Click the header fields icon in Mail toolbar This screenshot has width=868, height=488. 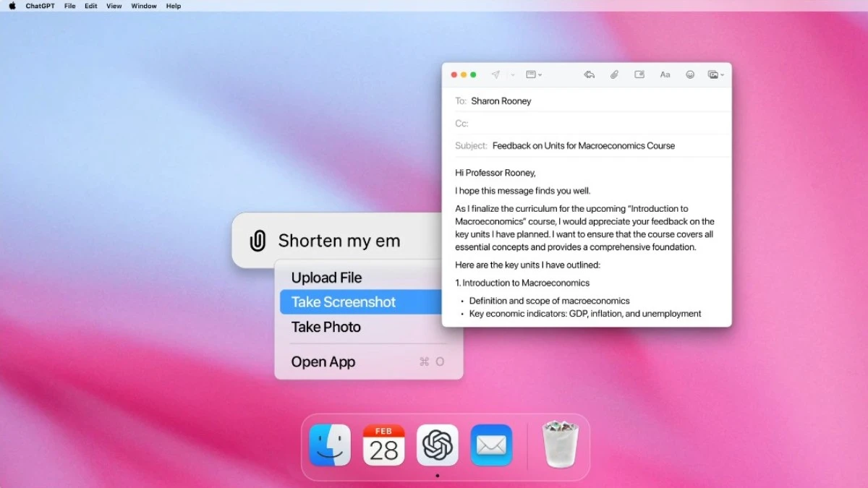point(530,74)
